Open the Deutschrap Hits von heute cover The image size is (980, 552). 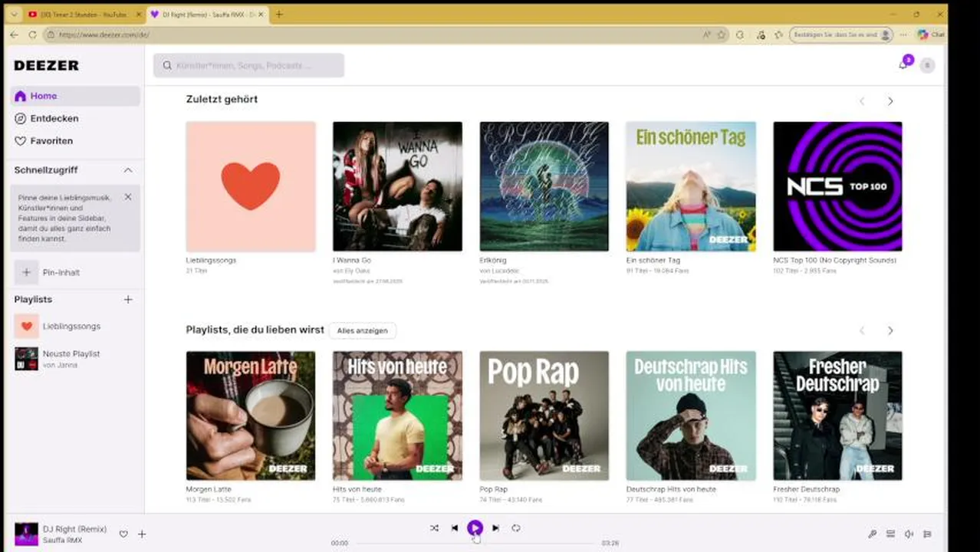(691, 416)
